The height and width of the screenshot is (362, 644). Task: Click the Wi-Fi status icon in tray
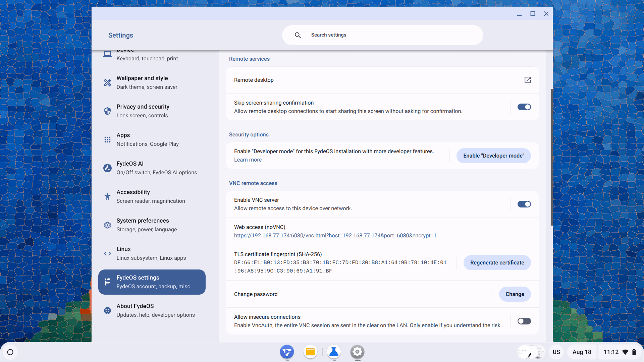pos(625,352)
